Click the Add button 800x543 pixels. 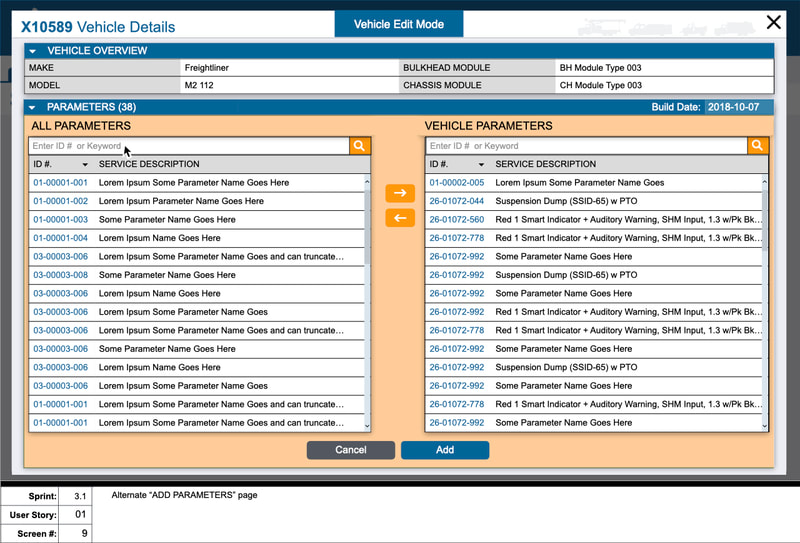click(x=445, y=450)
